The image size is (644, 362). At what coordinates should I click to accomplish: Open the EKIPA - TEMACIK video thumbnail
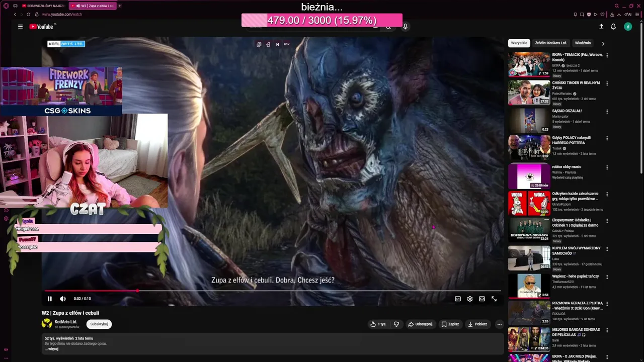tap(529, 64)
